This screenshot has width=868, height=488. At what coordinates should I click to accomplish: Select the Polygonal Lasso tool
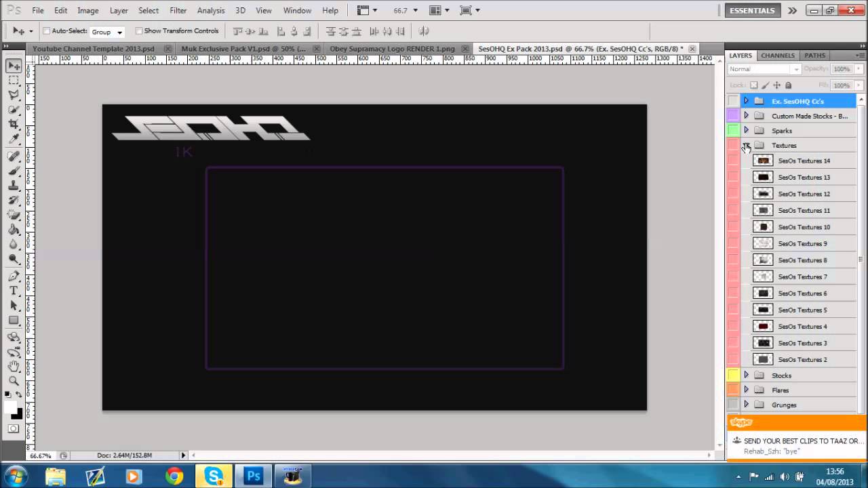click(x=14, y=95)
